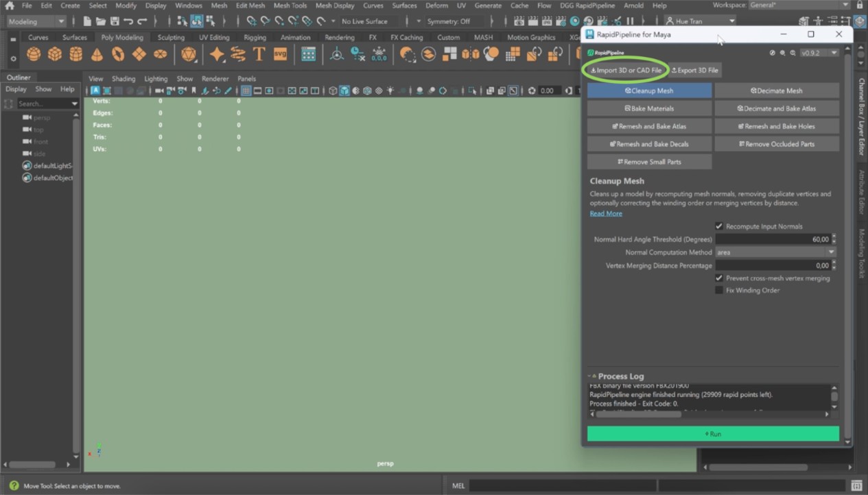
Task: Click the Normal Hard Angle Threshold field
Action: tap(773, 239)
